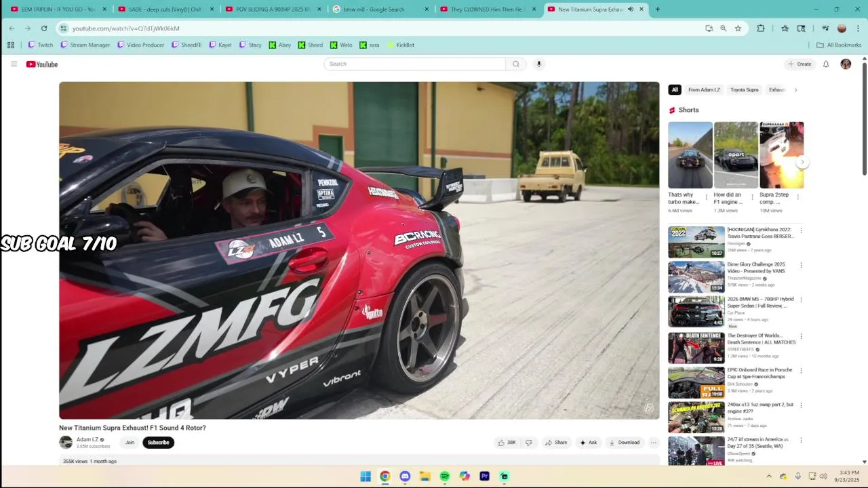
Task: Click the Join membership button
Action: (130, 443)
